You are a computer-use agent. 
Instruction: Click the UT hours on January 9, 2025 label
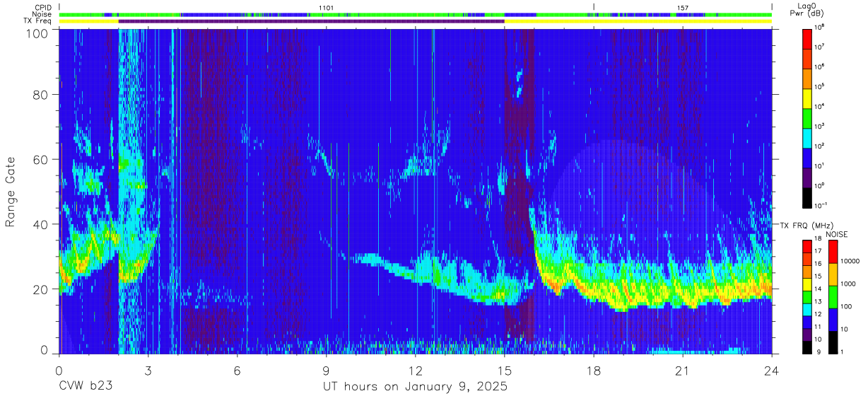(415, 387)
